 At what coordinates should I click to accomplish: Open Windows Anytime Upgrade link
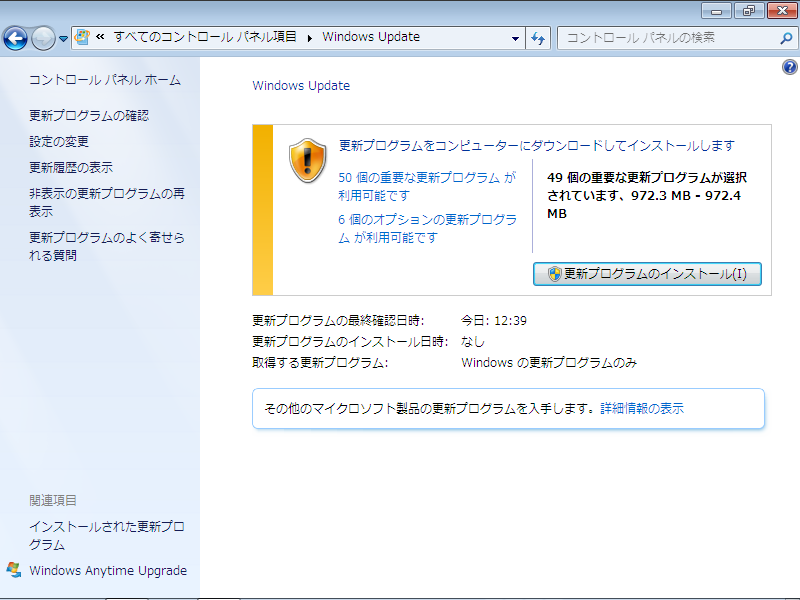tap(108, 570)
